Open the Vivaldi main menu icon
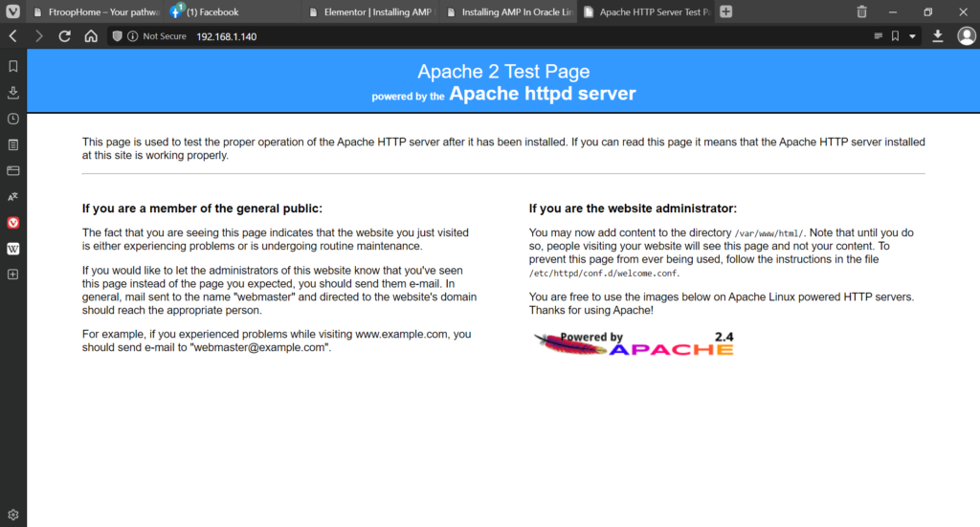The width and height of the screenshot is (980, 527). 13,11
